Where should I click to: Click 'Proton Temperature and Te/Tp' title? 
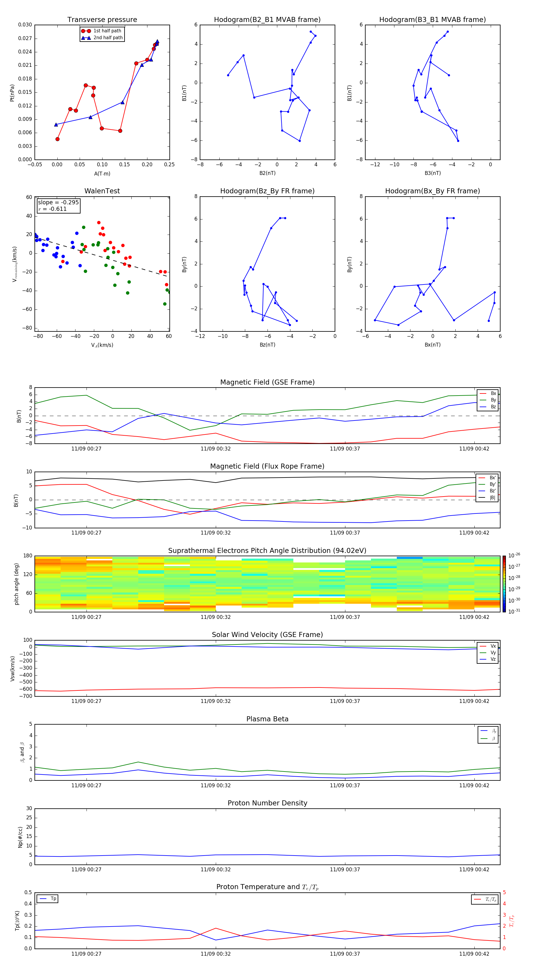coord(267,888)
